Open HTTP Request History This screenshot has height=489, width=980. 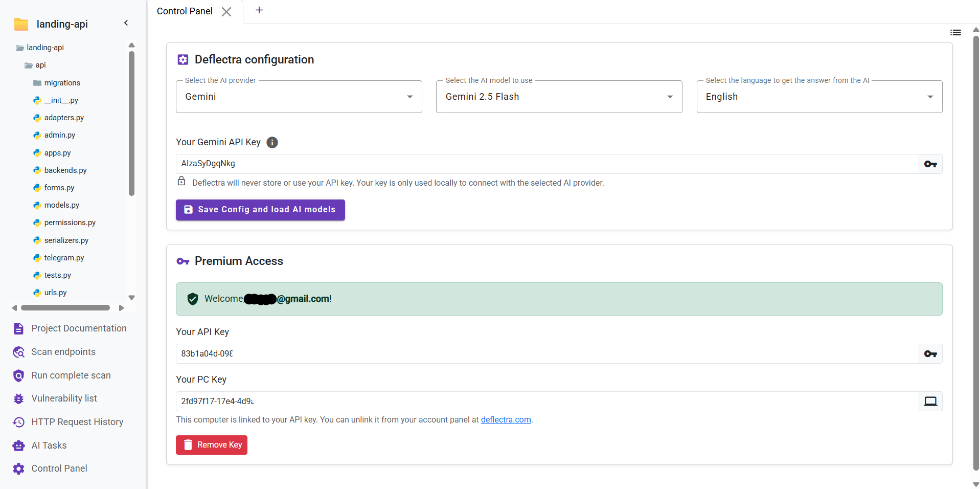point(77,422)
